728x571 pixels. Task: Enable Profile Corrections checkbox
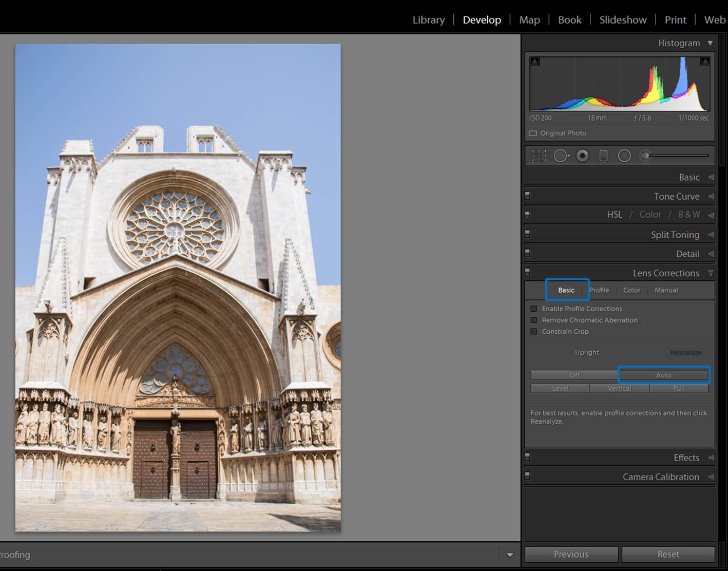[533, 309]
